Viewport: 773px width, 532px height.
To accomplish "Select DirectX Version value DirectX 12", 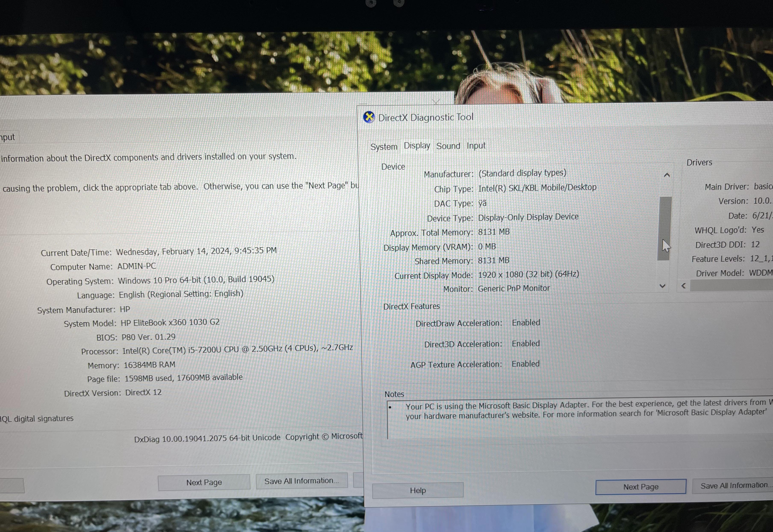I will coord(143,392).
